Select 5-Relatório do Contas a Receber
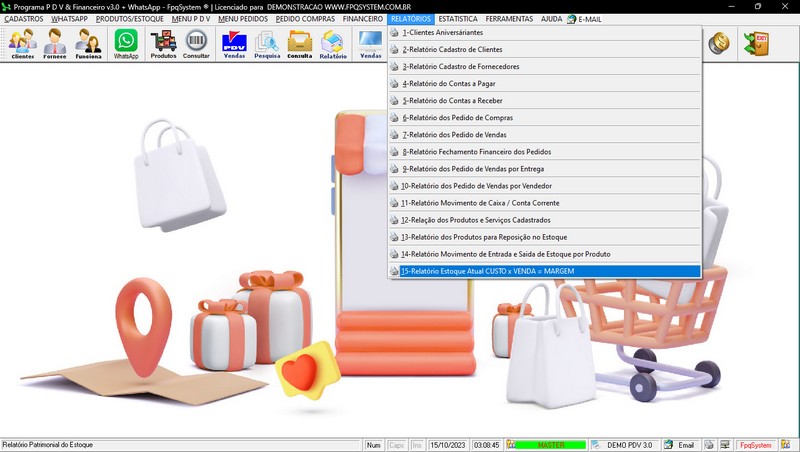 544,101
